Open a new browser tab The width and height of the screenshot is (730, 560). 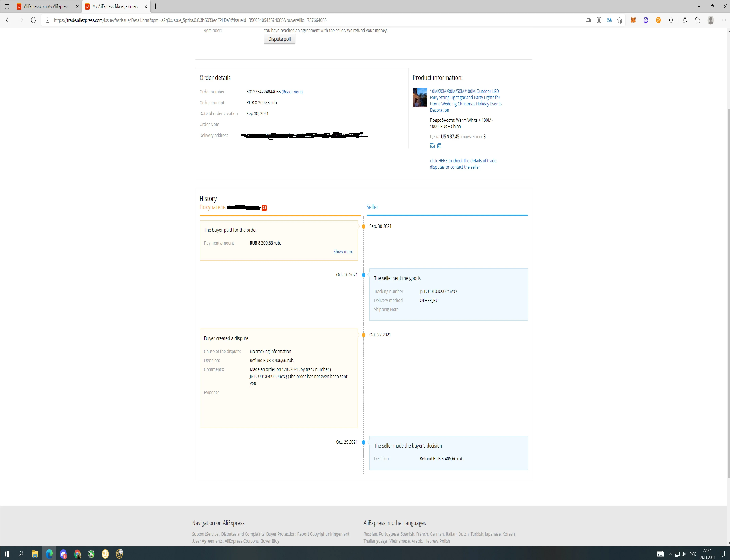156,6
